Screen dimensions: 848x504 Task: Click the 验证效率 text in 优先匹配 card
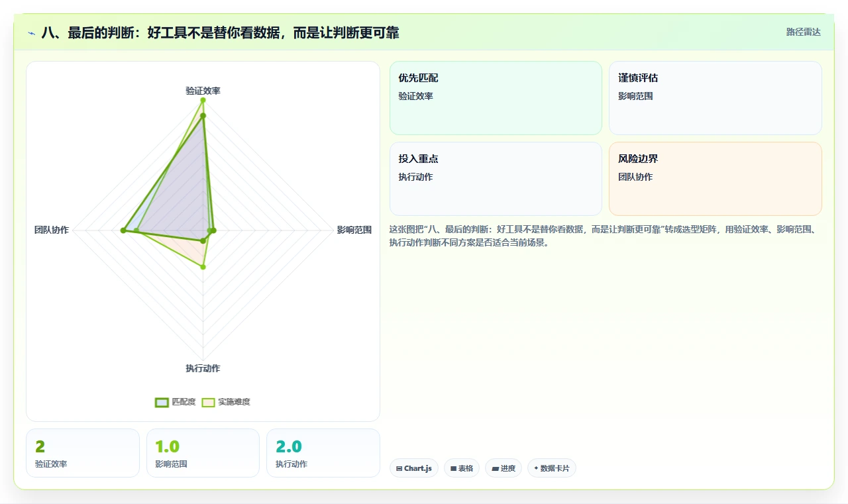415,96
